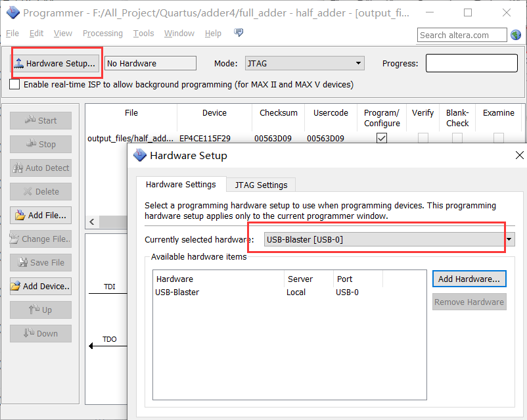
Task: Open the Edit menu
Action: pos(36,34)
